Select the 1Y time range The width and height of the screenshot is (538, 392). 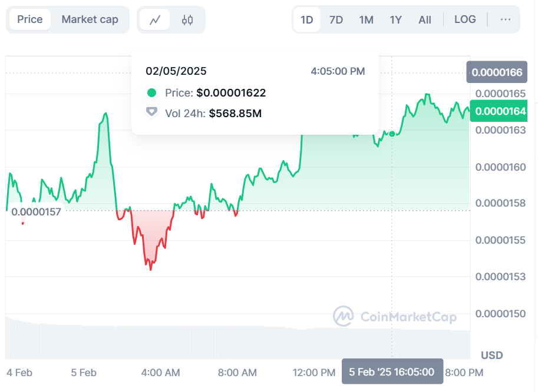tap(395, 19)
